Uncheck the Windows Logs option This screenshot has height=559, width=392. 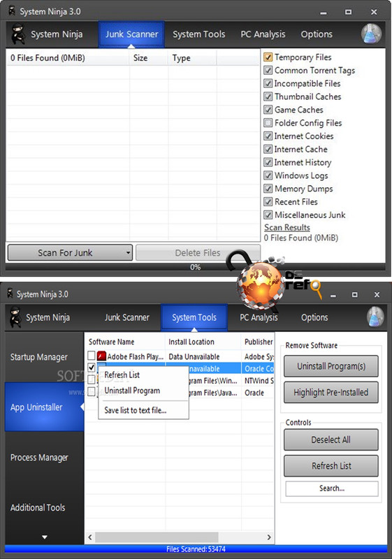[268, 176]
